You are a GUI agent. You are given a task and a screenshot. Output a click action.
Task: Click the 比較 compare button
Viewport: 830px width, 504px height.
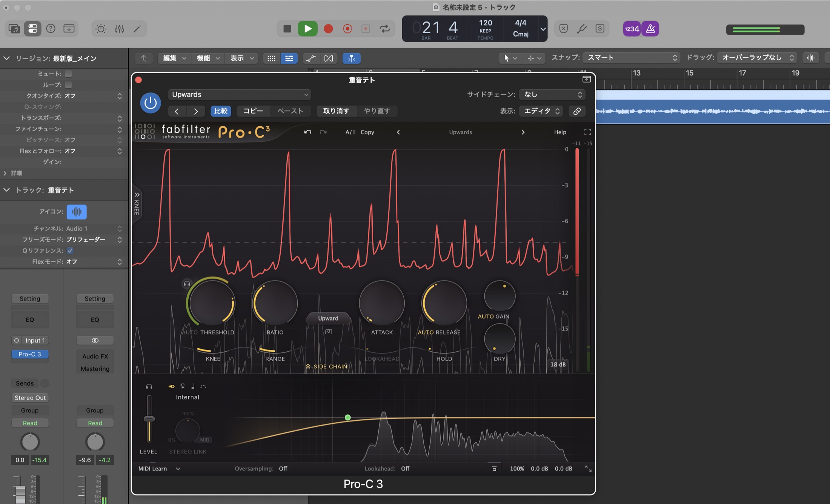click(221, 111)
